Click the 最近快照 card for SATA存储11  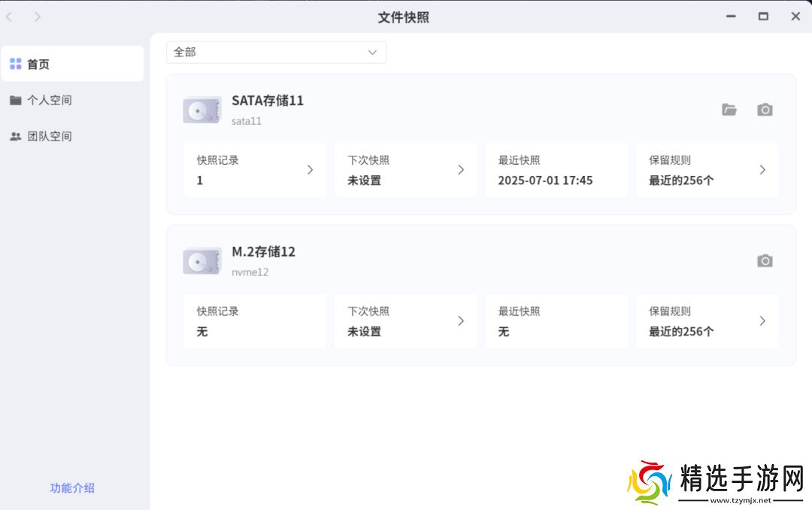tap(556, 170)
